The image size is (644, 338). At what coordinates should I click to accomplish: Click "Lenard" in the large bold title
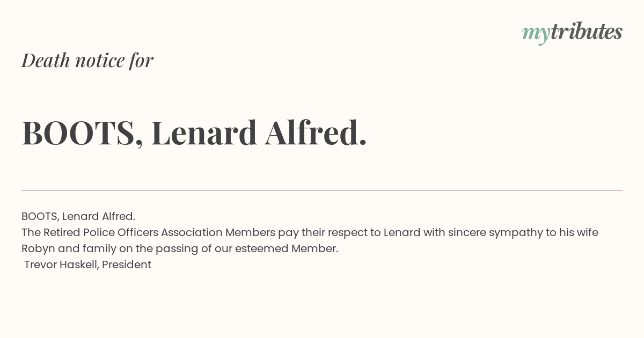click(204, 133)
